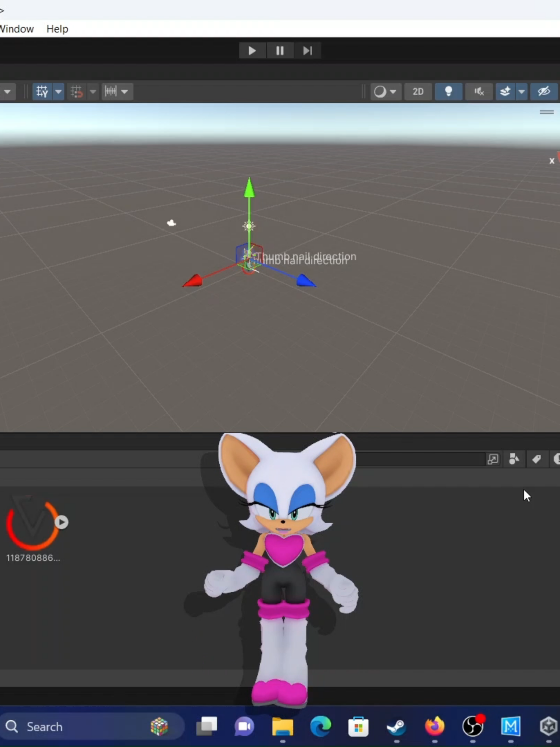The width and height of the screenshot is (560, 747).
Task: Toggle scene effects skybox button
Action: click(505, 92)
